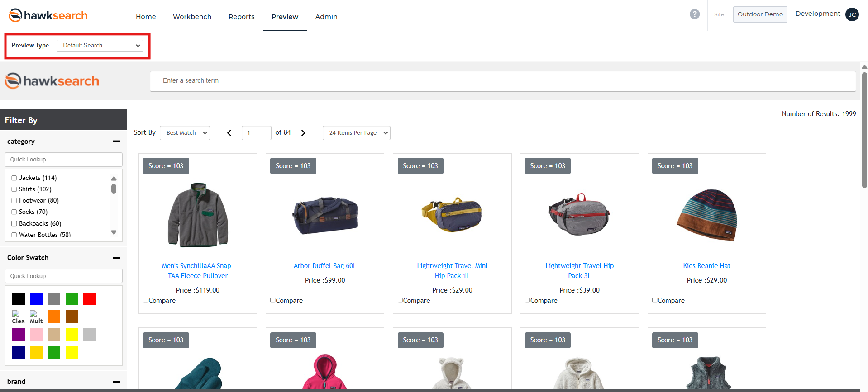Viewport: 868px width, 392px height.
Task: Open Men's Synchilla Fleece Pullover image
Action: [x=198, y=215]
